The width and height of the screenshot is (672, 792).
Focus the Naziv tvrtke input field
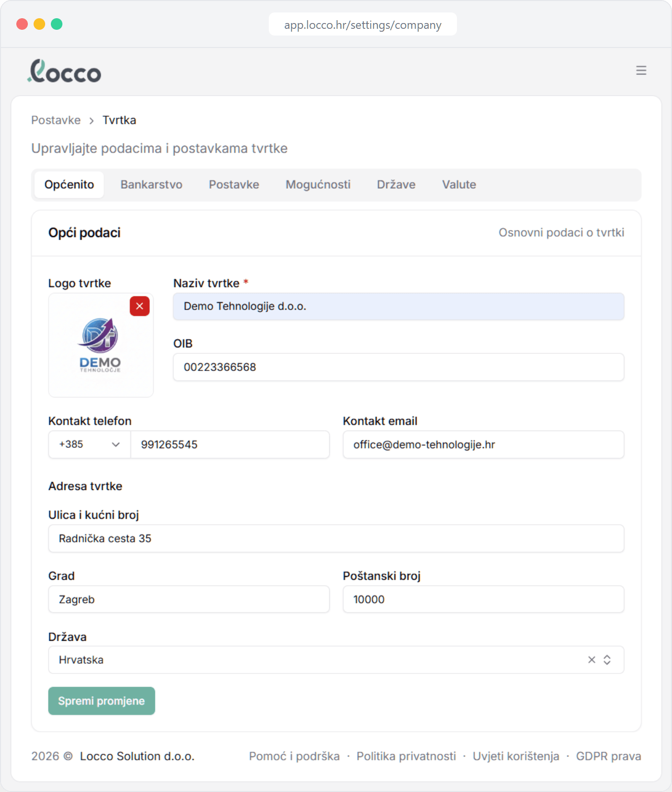[x=398, y=307]
